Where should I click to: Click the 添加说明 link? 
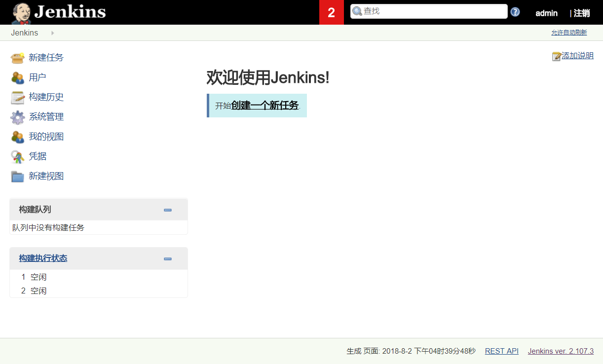pyautogui.click(x=577, y=56)
